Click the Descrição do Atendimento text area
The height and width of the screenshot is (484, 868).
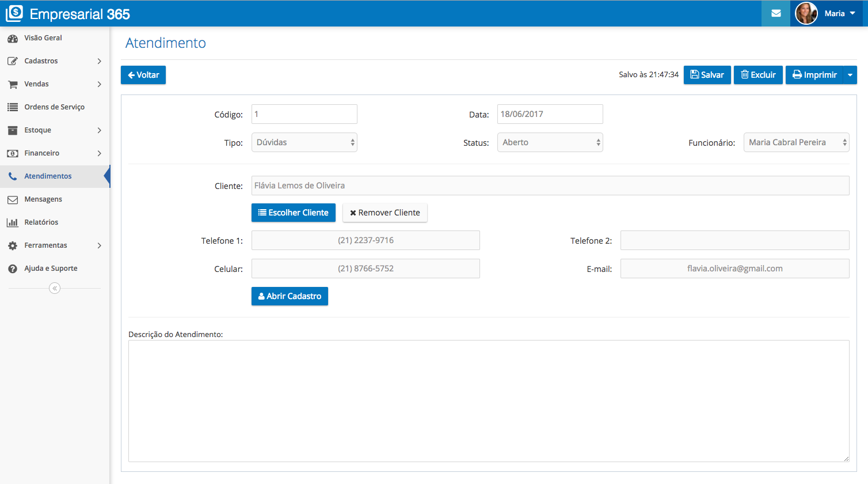489,401
